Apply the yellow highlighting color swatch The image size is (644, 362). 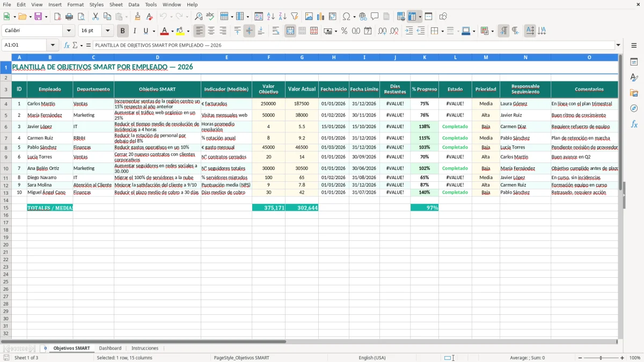180,31
